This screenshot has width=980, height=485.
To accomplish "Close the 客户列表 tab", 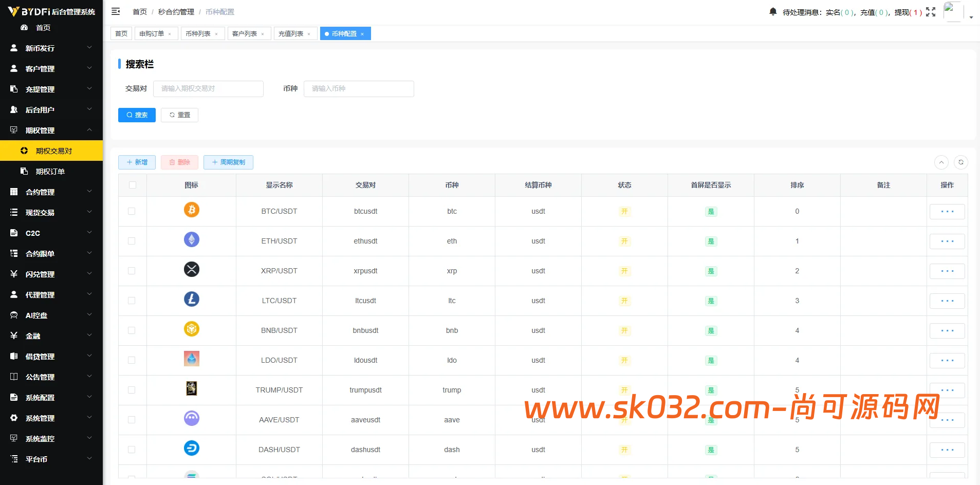I will click(263, 34).
